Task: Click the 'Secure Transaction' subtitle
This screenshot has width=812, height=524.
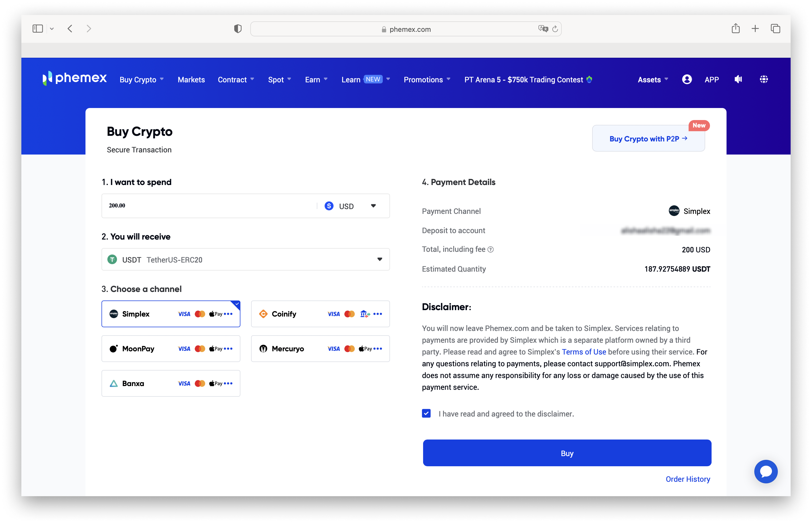Action: coord(139,150)
